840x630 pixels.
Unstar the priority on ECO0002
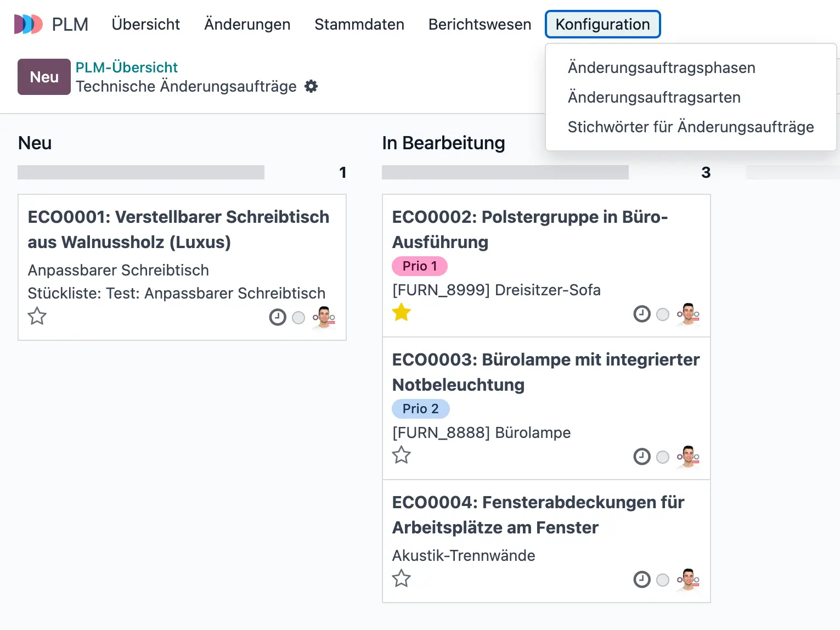click(x=401, y=312)
